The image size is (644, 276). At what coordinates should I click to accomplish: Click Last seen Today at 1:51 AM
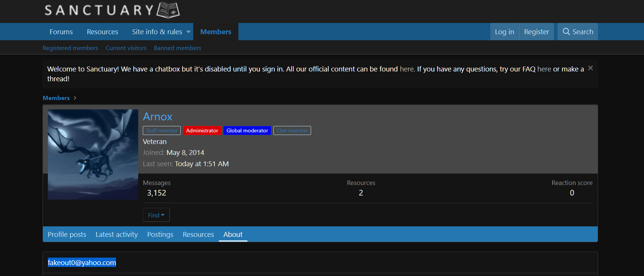tap(202, 164)
